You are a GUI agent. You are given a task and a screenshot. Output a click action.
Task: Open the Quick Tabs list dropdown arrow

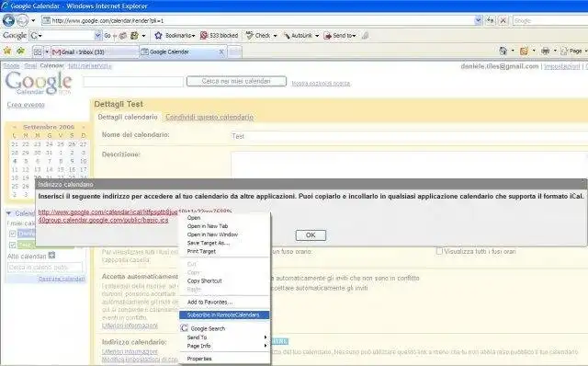[47, 51]
